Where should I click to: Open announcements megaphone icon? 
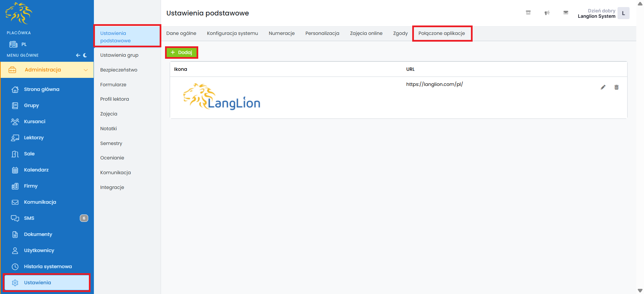click(x=547, y=13)
